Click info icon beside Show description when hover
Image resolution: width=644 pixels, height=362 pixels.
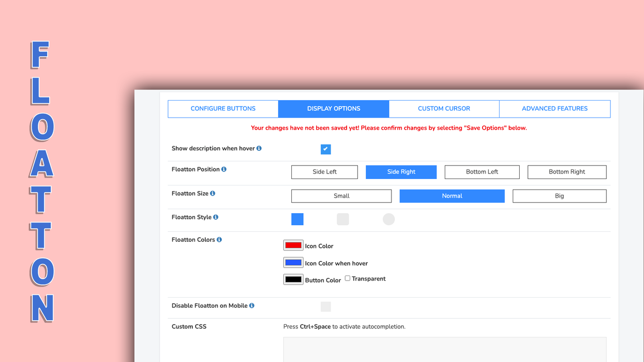pyautogui.click(x=259, y=148)
